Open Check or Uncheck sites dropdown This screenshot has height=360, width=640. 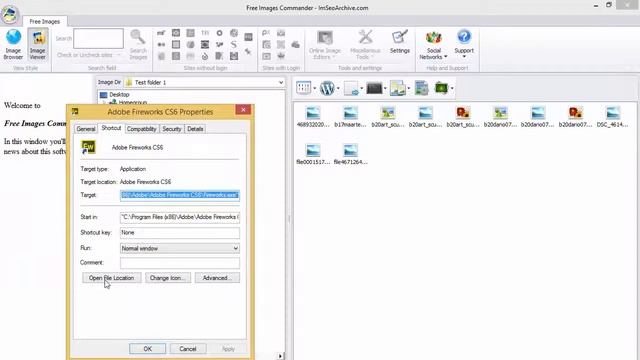pos(89,55)
